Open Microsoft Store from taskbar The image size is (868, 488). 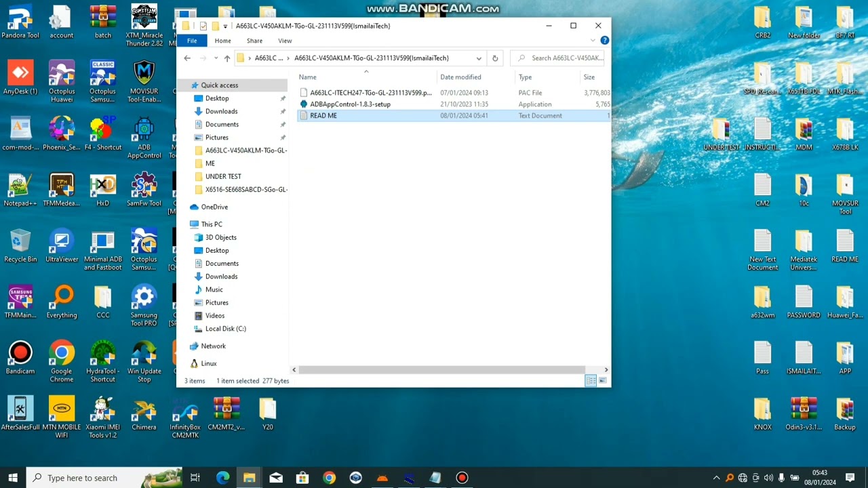tap(302, 478)
